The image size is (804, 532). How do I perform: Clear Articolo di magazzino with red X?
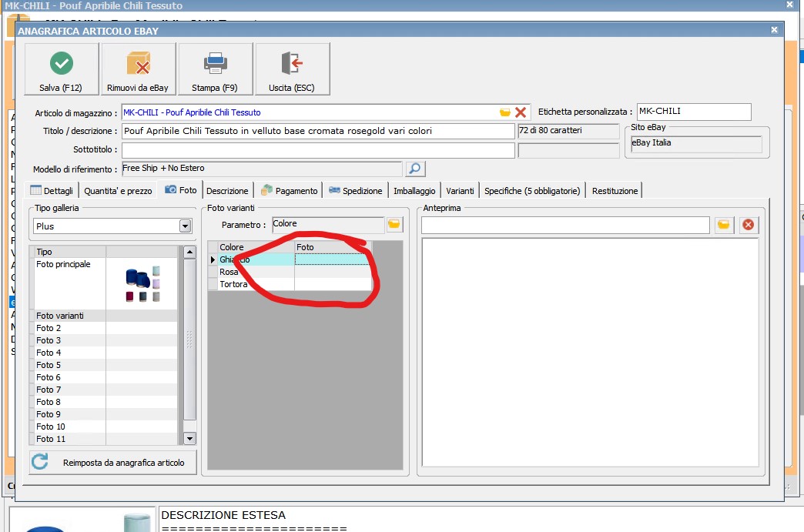coord(521,112)
